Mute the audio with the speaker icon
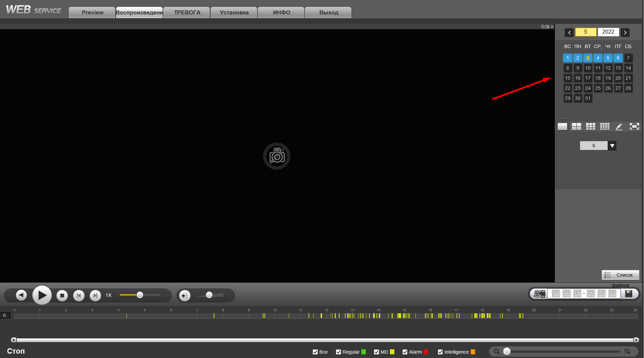The width and height of the screenshot is (644, 358). pos(185,295)
